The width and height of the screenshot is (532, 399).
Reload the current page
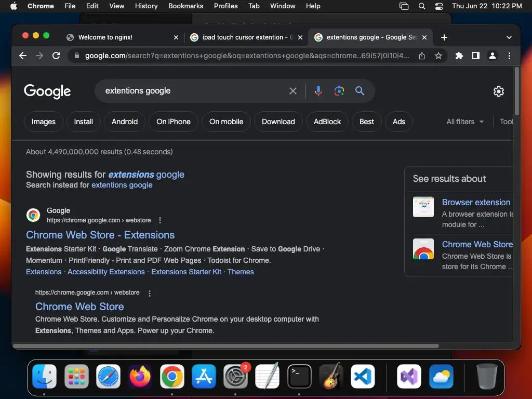(x=56, y=56)
